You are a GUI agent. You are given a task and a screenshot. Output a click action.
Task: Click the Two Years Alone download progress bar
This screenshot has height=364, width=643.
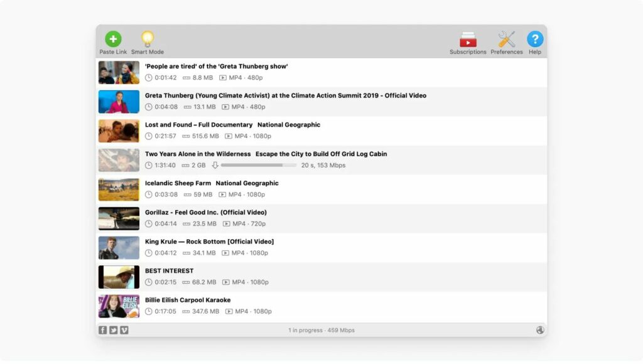(x=258, y=165)
